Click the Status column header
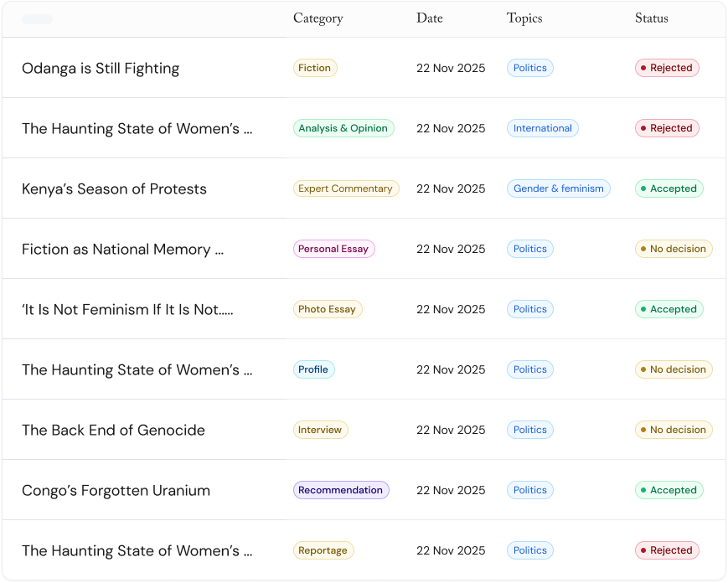Screen dimensions: 728x583 coord(651,18)
